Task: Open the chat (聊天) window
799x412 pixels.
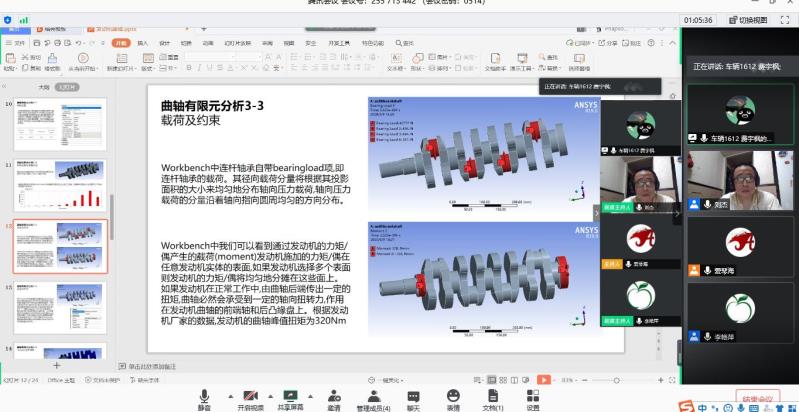Action: (x=413, y=399)
